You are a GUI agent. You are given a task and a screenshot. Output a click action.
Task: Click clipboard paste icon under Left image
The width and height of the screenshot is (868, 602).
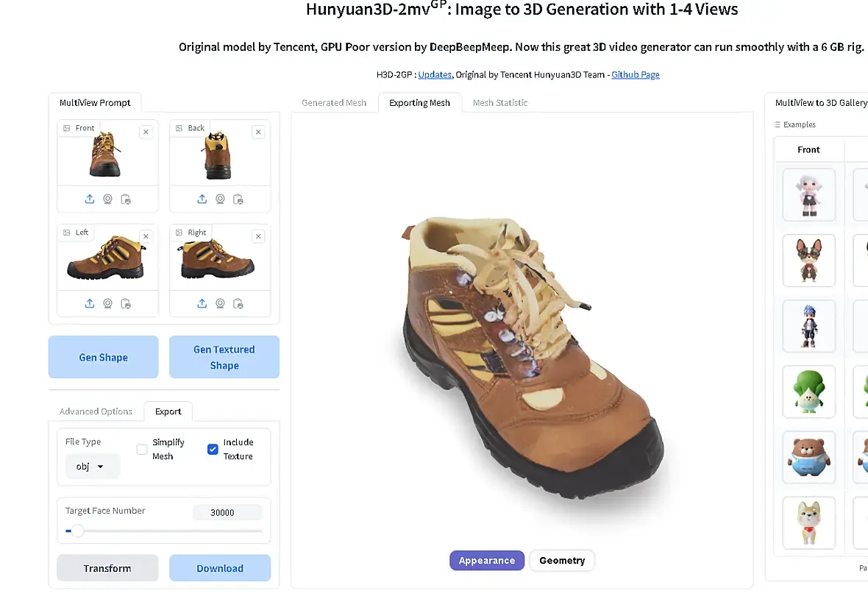[x=126, y=303]
